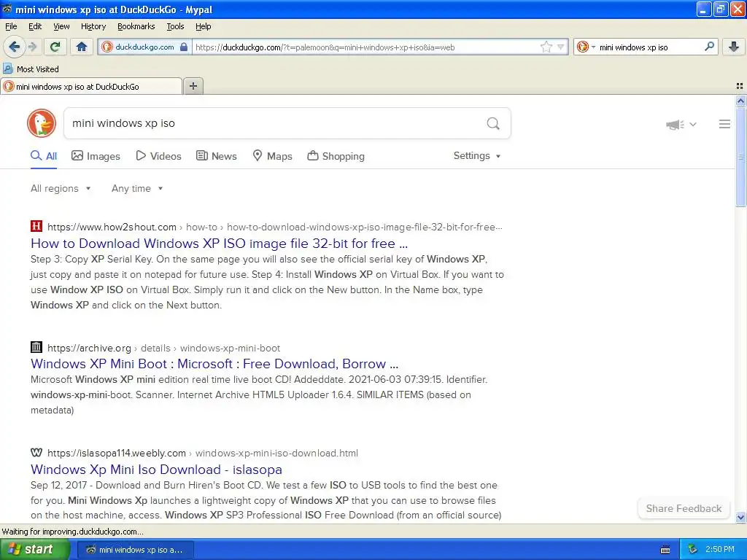
Task: Click the https://www.how2shout.com URL
Action: click(112, 227)
